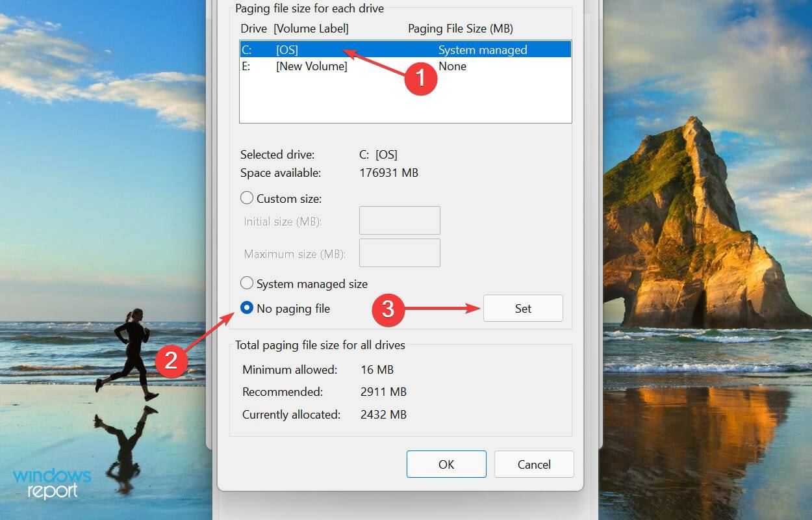The height and width of the screenshot is (520, 812).
Task: Enable the Custom size option
Action: tap(247, 198)
